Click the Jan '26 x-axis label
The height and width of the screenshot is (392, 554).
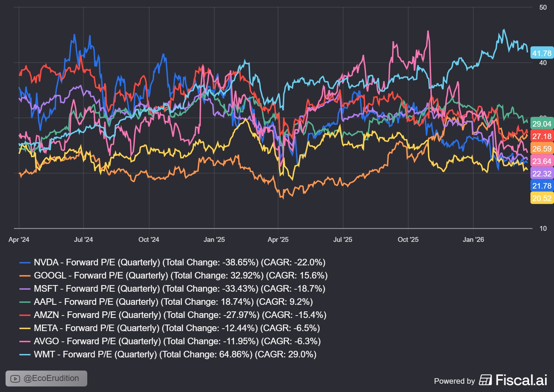point(474,239)
